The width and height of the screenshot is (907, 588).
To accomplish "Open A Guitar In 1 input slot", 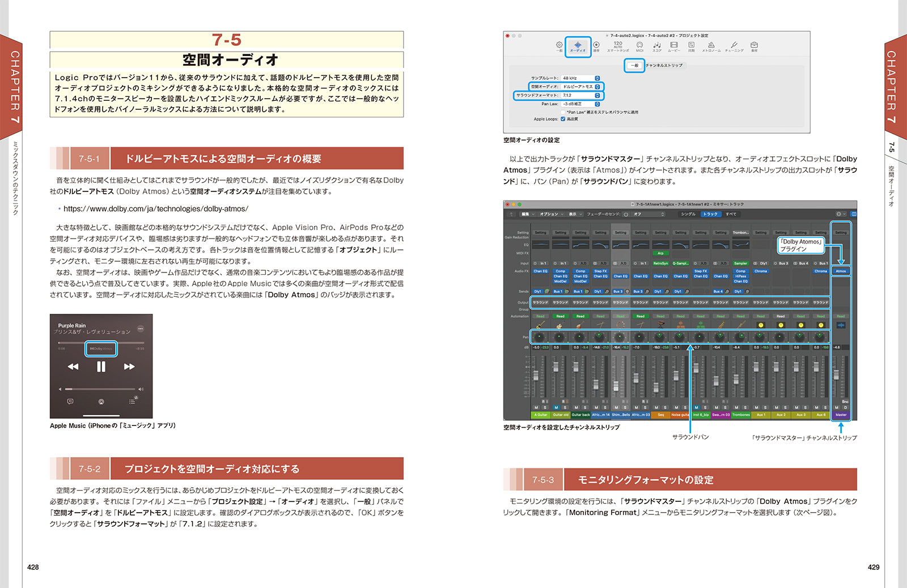I will pyautogui.click(x=540, y=263).
